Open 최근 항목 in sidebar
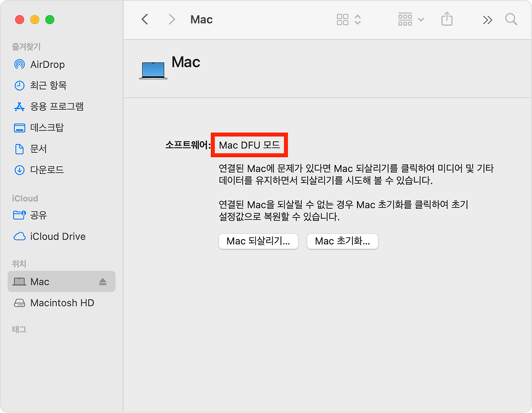The height and width of the screenshot is (413, 532). point(62,86)
